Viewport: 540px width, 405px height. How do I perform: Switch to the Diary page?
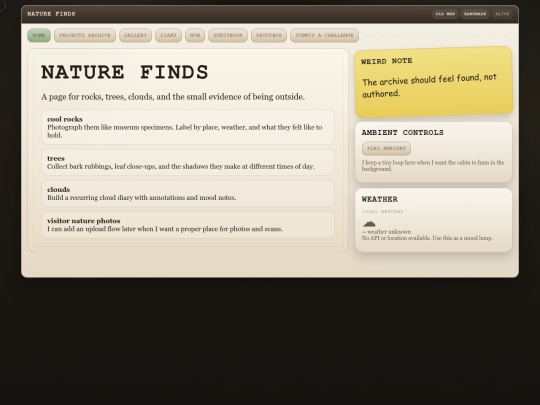click(x=168, y=35)
